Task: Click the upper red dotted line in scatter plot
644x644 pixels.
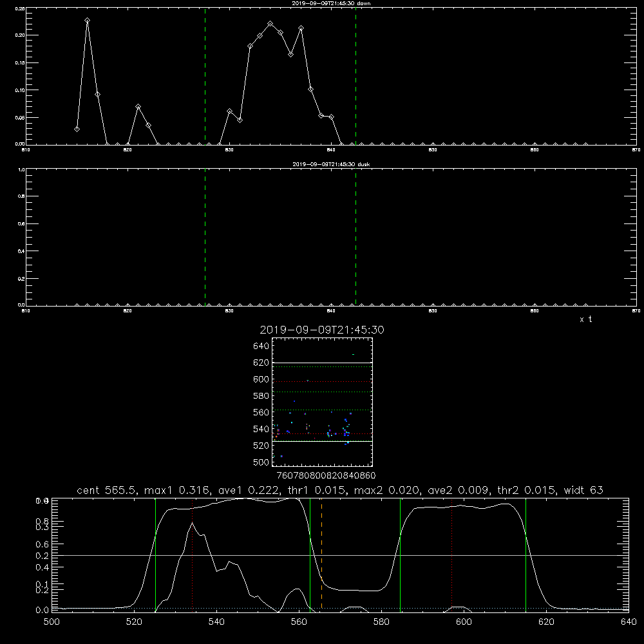Action: [322, 382]
